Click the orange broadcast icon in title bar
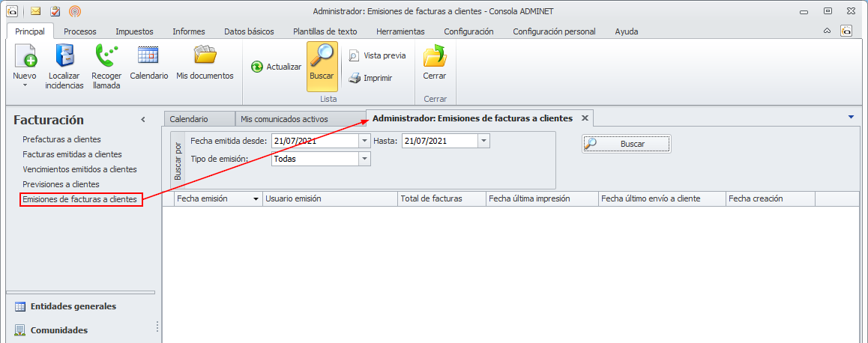Viewport: 868px width, 343px height. [74, 11]
